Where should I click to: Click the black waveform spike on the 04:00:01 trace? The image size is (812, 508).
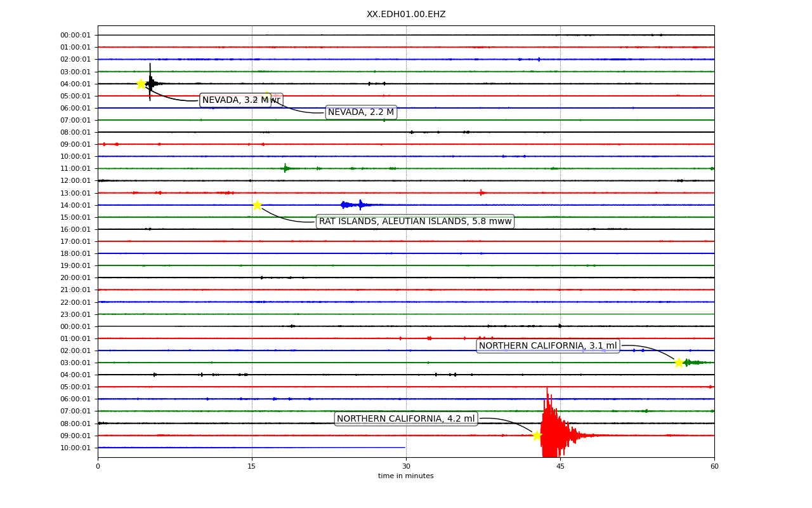coord(150,83)
